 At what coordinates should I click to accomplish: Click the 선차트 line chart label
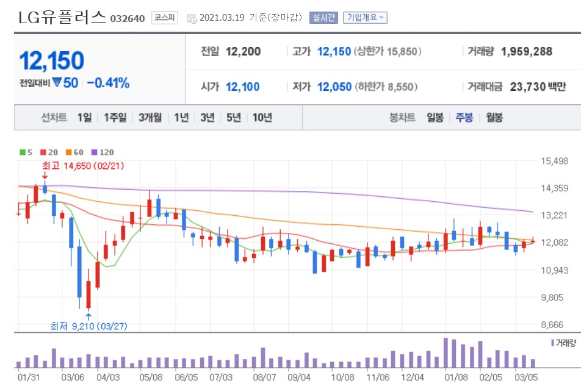(x=54, y=118)
